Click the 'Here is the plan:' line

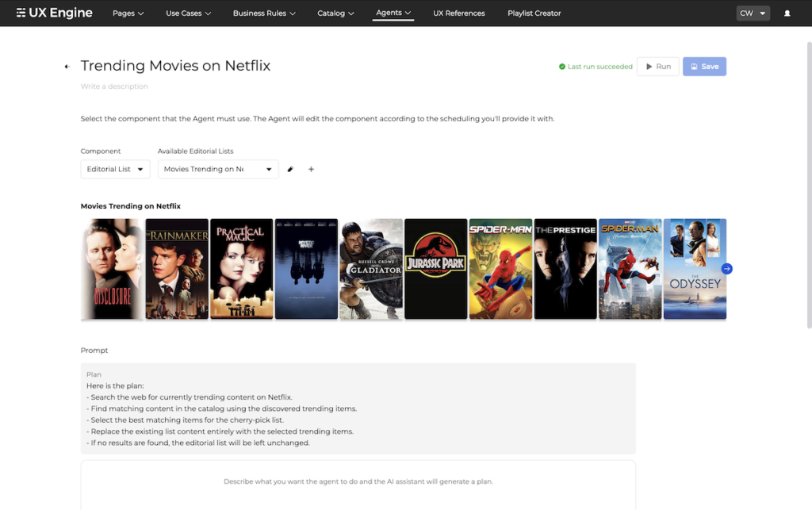coord(115,385)
